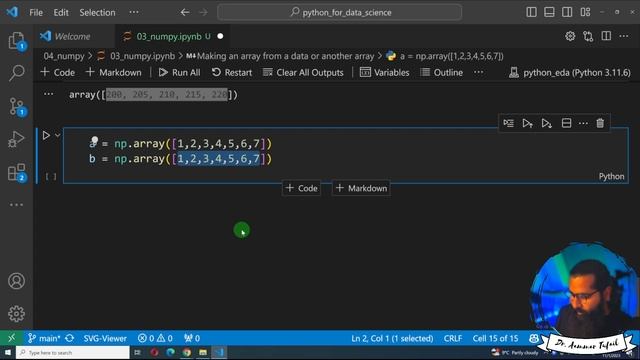
Task: Click 04_numpy breadcrumb folder
Action: coord(64,56)
